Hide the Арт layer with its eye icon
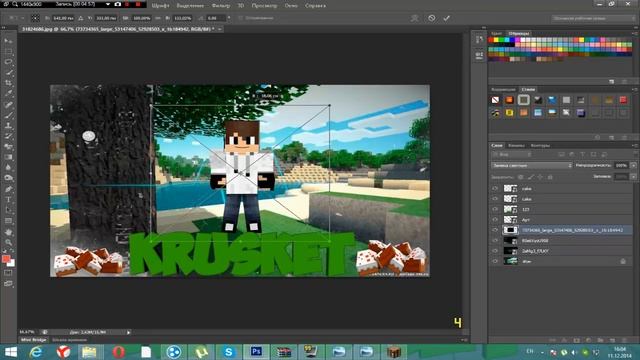The height and width of the screenshot is (360, 640). point(495,220)
